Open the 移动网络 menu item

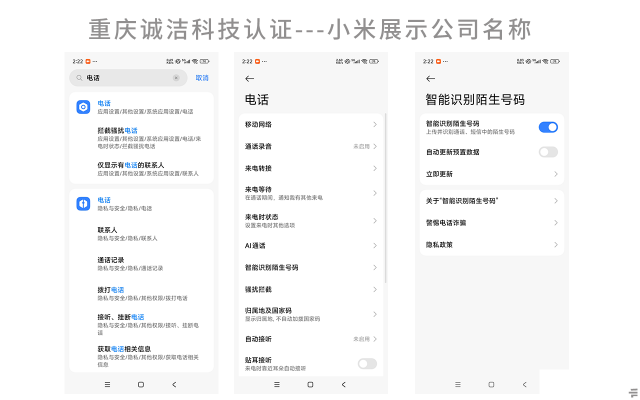310,124
